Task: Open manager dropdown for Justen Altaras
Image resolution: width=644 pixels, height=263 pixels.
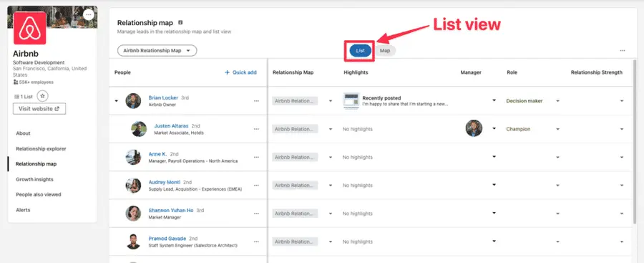Action: (x=494, y=128)
